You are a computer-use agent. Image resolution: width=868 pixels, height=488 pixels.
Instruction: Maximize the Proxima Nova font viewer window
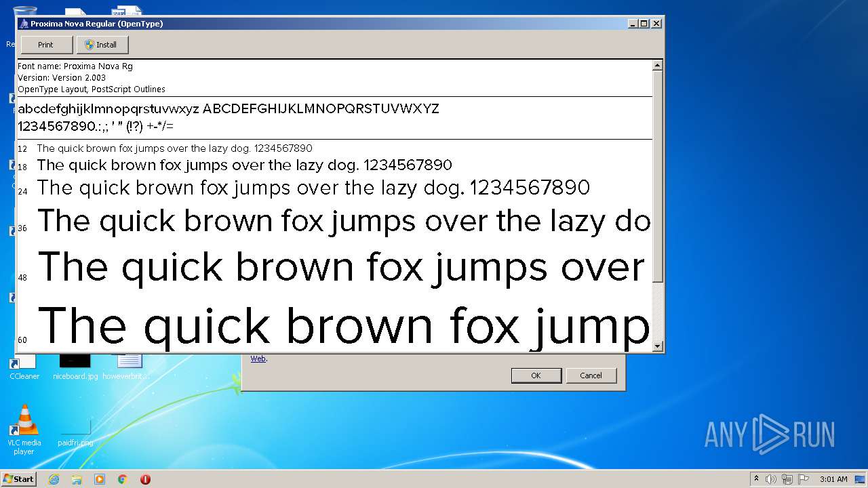pos(644,23)
